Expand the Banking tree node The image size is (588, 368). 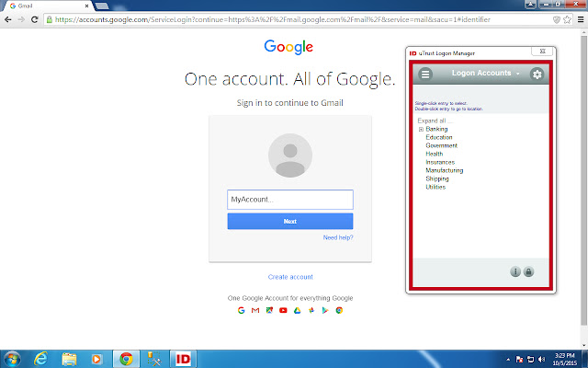click(x=421, y=129)
